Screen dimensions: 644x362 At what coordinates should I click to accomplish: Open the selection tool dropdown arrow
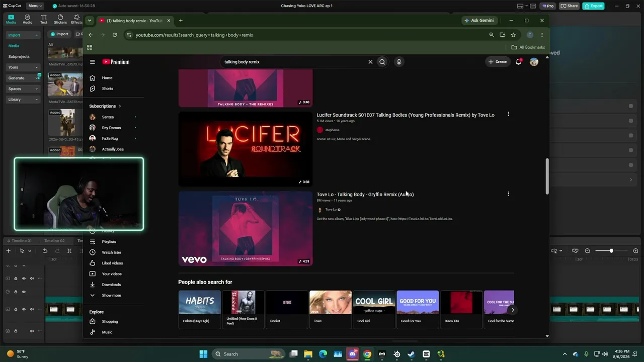pos(30,251)
